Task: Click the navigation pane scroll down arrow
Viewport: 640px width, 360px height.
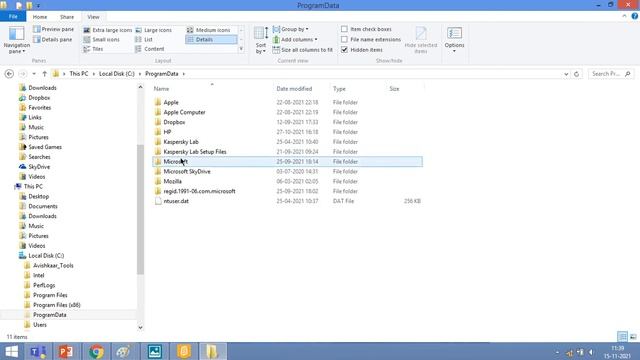Action: 140,327
